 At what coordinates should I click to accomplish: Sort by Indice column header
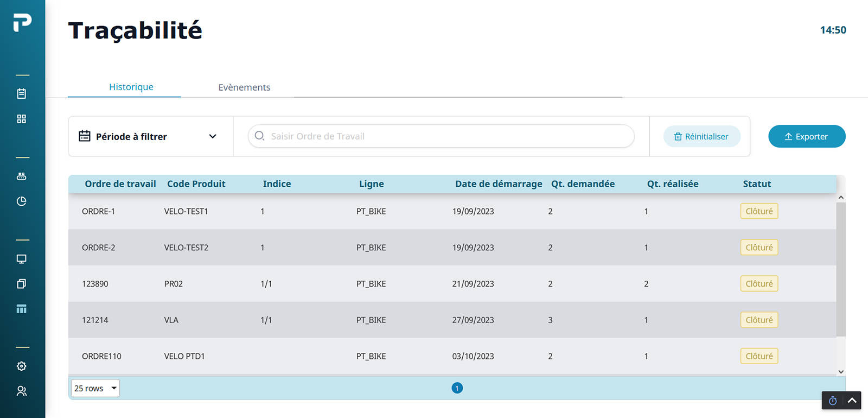coord(277,184)
